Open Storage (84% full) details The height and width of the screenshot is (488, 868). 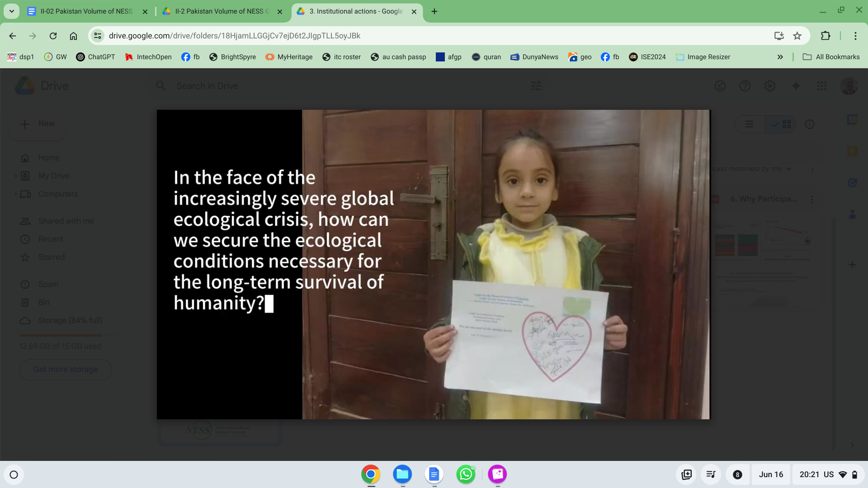(70, 320)
